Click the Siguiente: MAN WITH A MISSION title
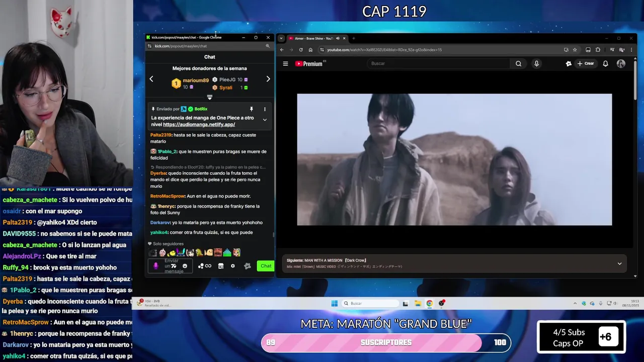The height and width of the screenshot is (362, 644). [327, 260]
